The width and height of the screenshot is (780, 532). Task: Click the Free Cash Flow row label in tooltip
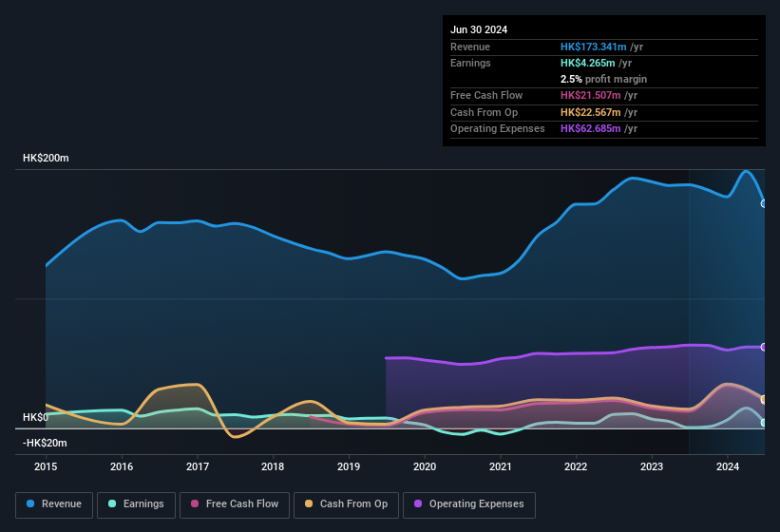(486, 95)
